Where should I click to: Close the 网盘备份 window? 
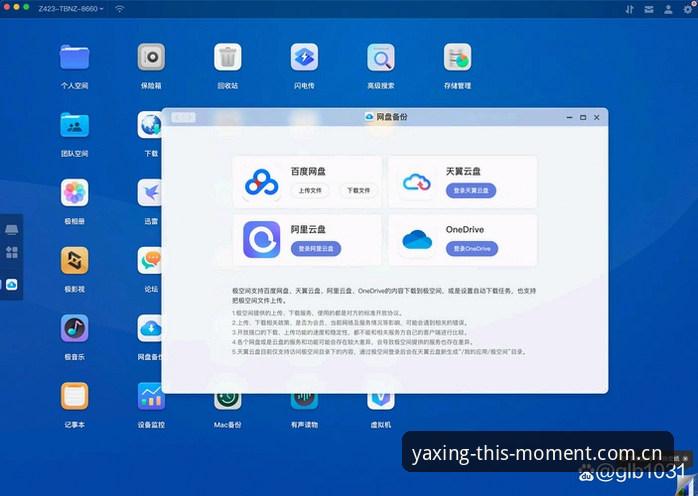point(597,118)
